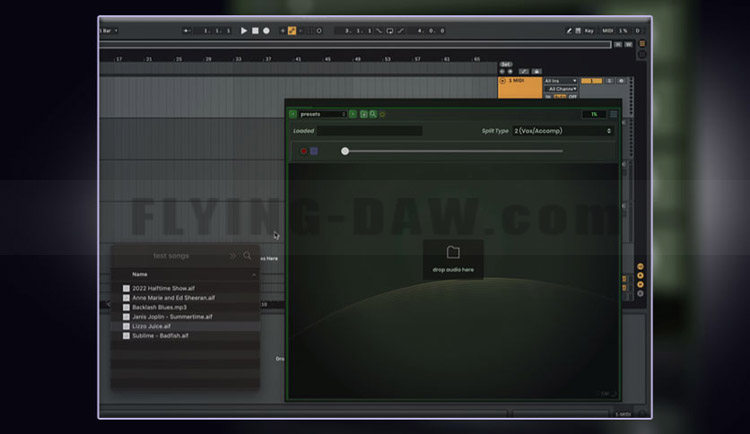The width and height of the screenshot is (750, 434).
Task: Select the S MIDI track header
Action: (x=520, y=88)
